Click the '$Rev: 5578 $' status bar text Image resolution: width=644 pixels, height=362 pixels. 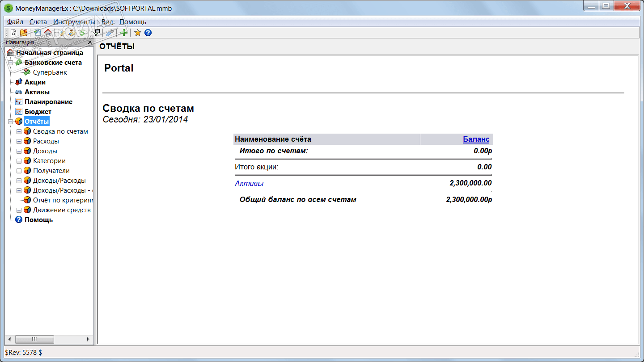pyautogui.click(x=24, y=353)
